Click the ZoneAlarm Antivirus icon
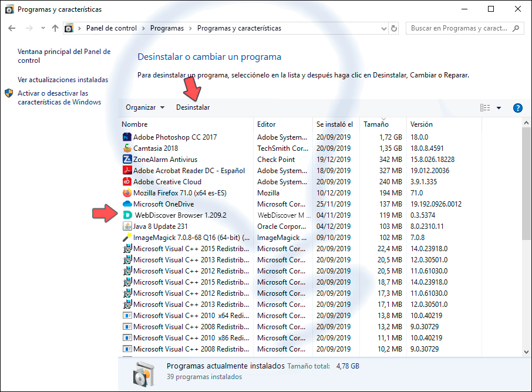Image resolution: width=532 pixels, height=392 pixels. [127, 160]
